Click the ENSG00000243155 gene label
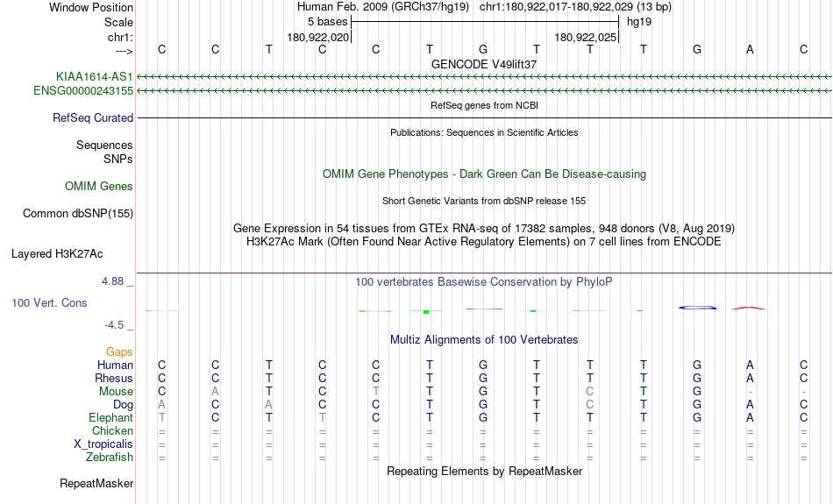 tap(83, 91)
